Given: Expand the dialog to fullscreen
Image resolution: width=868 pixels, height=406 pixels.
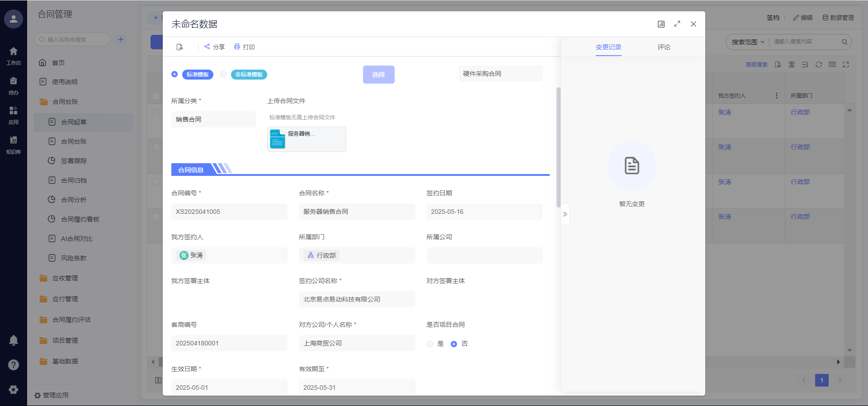Looking at the screenshot, I should click(x=677, y=24).
